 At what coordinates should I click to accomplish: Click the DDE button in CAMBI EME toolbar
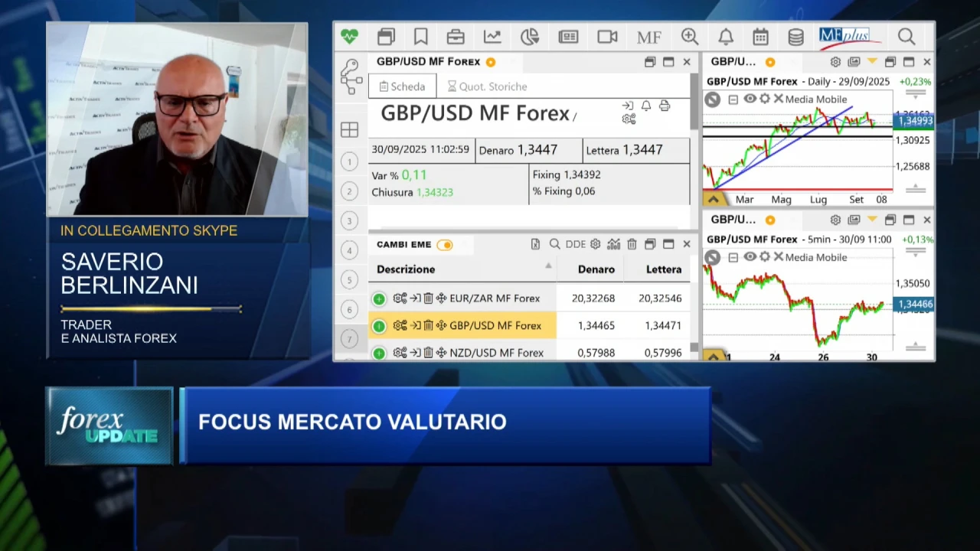pos(575,244)
